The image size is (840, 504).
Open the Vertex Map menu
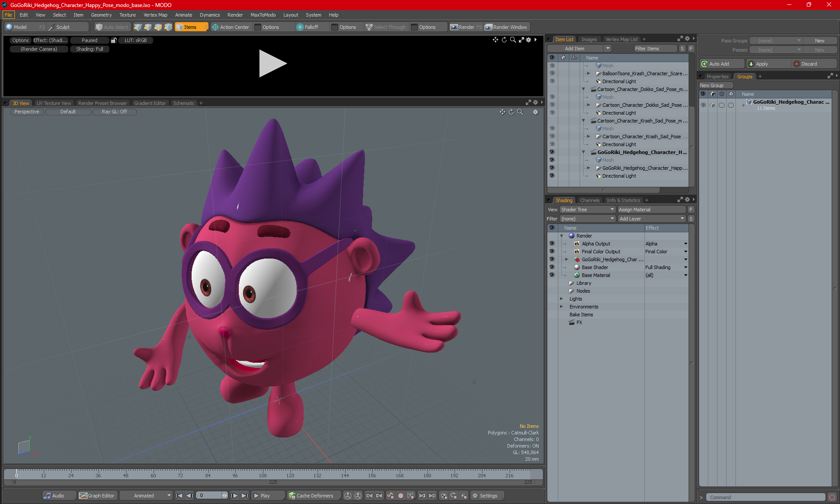click(x=155, y=15)
